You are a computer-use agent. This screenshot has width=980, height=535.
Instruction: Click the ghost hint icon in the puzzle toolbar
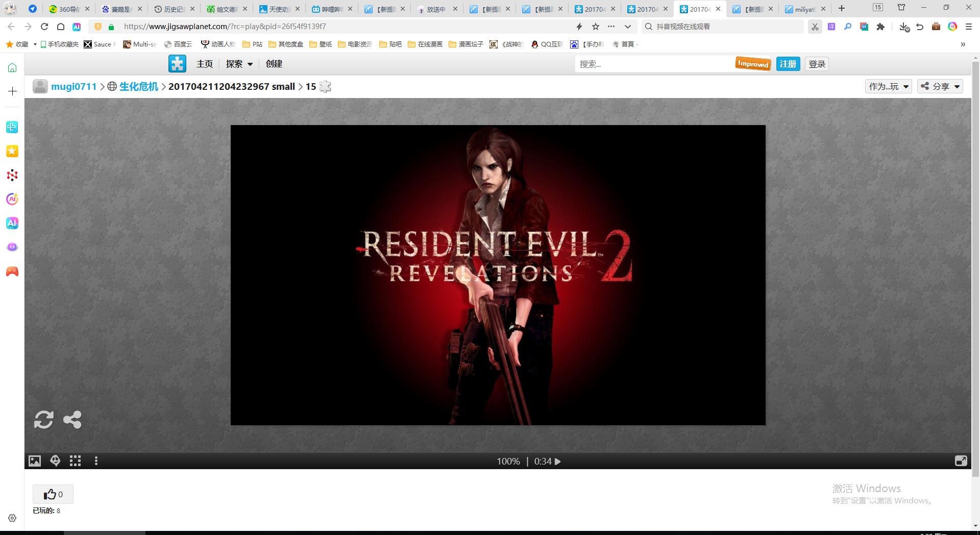tap(55, 461)
